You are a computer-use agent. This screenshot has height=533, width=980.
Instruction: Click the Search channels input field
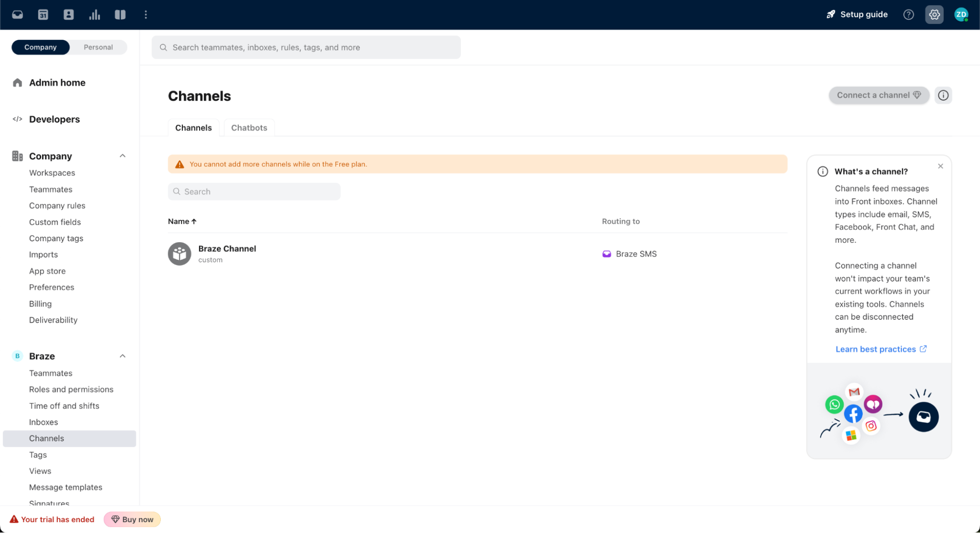click(254, 191)
